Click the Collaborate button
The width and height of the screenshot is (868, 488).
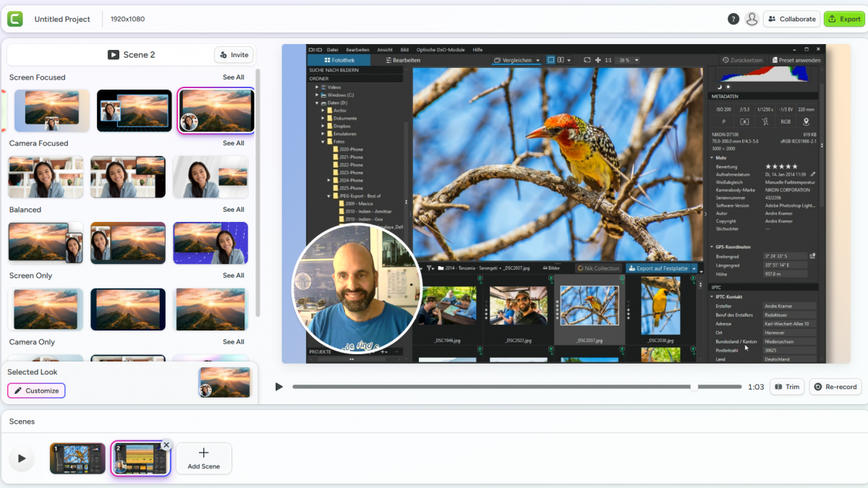(x=791, y=20)
